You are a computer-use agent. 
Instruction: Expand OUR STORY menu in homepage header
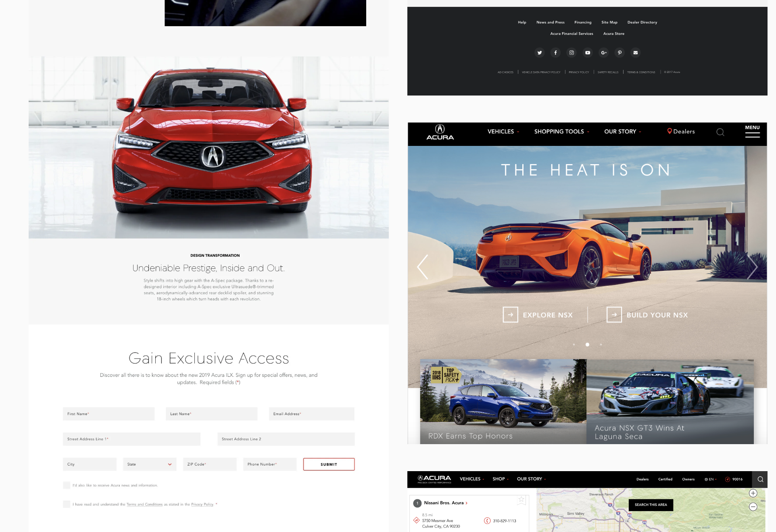point(622,132)
